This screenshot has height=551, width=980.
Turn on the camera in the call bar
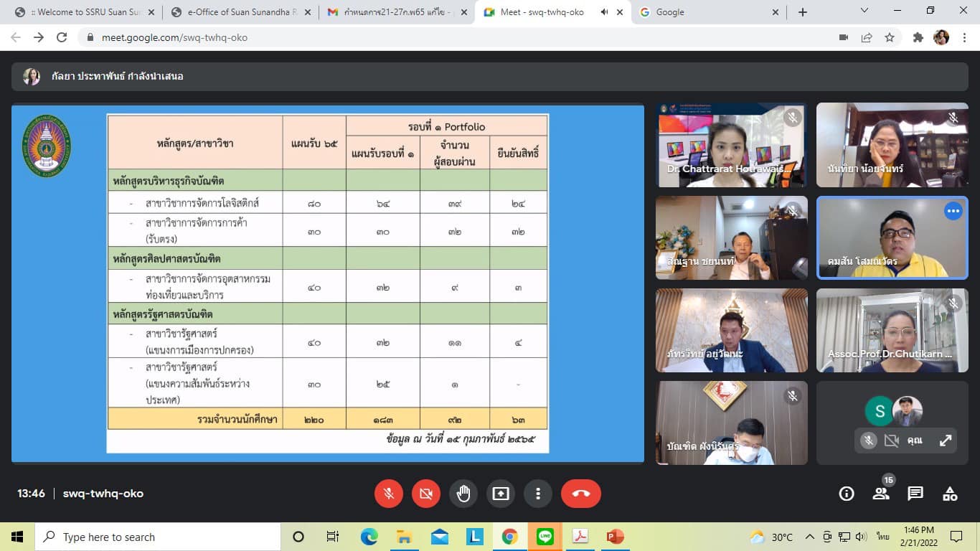click(426, 494)
